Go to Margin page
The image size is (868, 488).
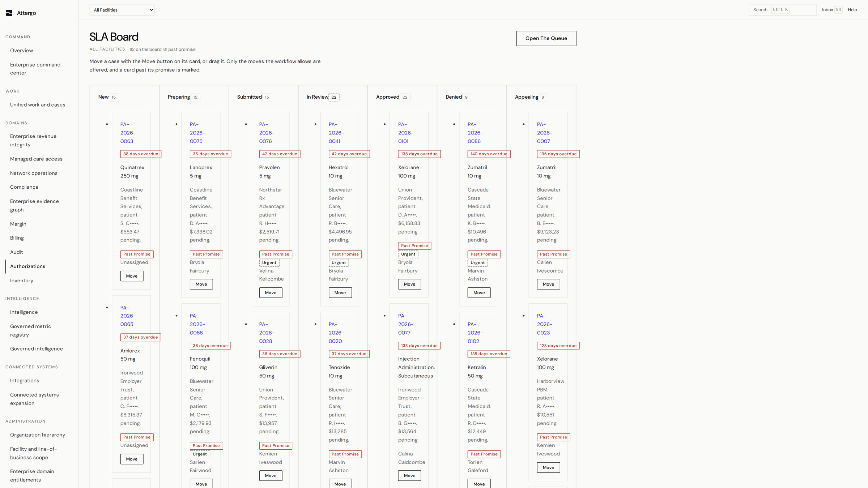coord(18,224)
